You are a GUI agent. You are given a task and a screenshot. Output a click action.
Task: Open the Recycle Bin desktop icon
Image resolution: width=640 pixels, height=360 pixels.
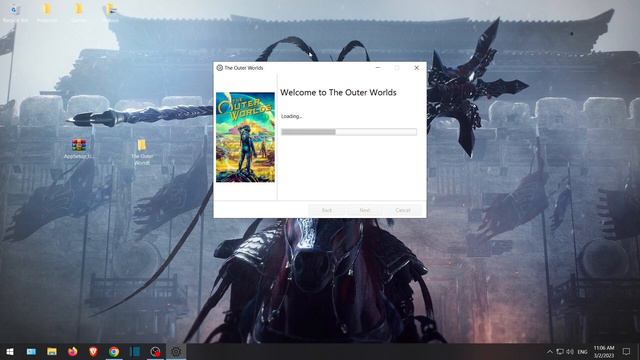15,13
